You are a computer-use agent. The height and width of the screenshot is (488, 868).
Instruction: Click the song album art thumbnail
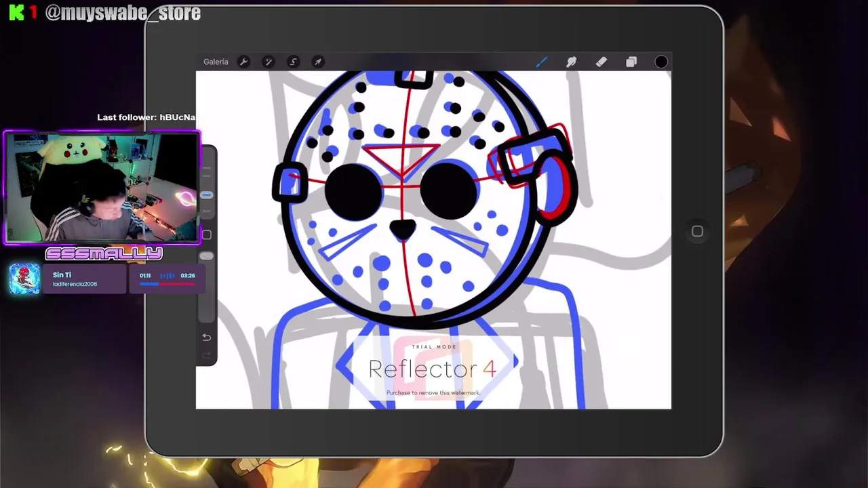pos(24,279)
